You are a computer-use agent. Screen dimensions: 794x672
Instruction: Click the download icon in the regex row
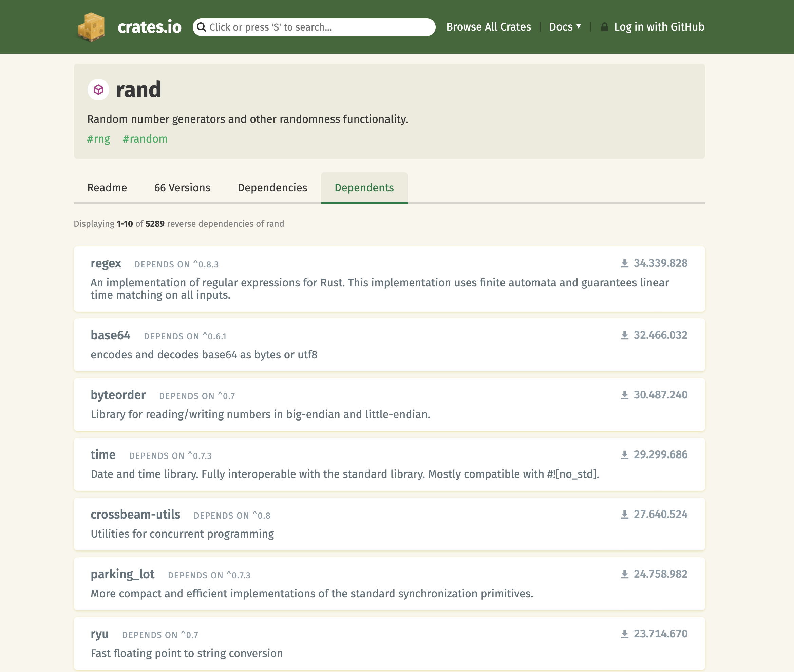(625, 264)
